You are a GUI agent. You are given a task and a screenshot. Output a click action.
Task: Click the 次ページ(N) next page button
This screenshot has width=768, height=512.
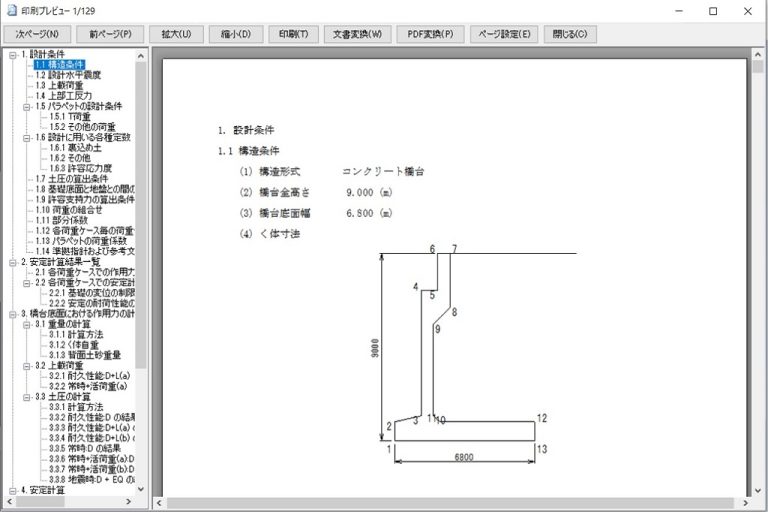pyautogui.click(x=35, y=33)
